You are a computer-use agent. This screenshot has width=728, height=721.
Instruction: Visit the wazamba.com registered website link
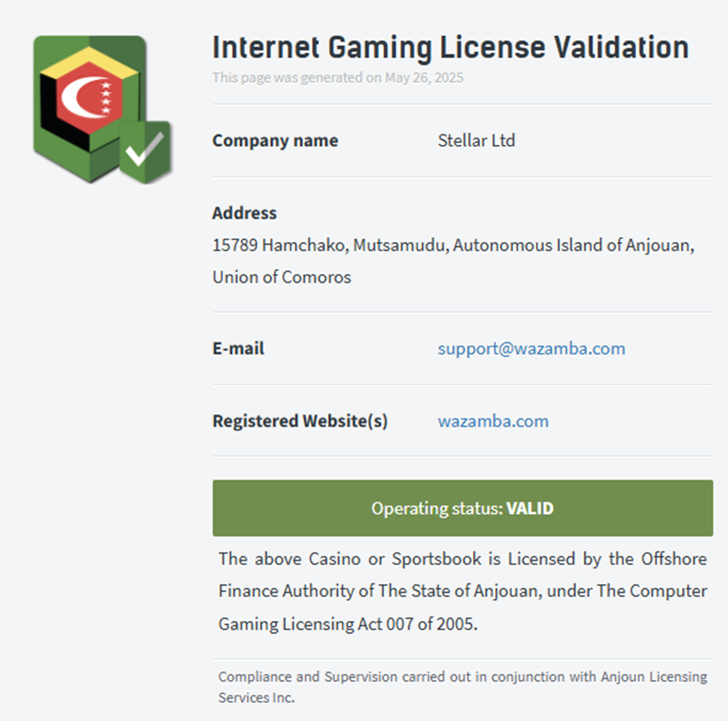pyautogui.click(x=493, y=420)
